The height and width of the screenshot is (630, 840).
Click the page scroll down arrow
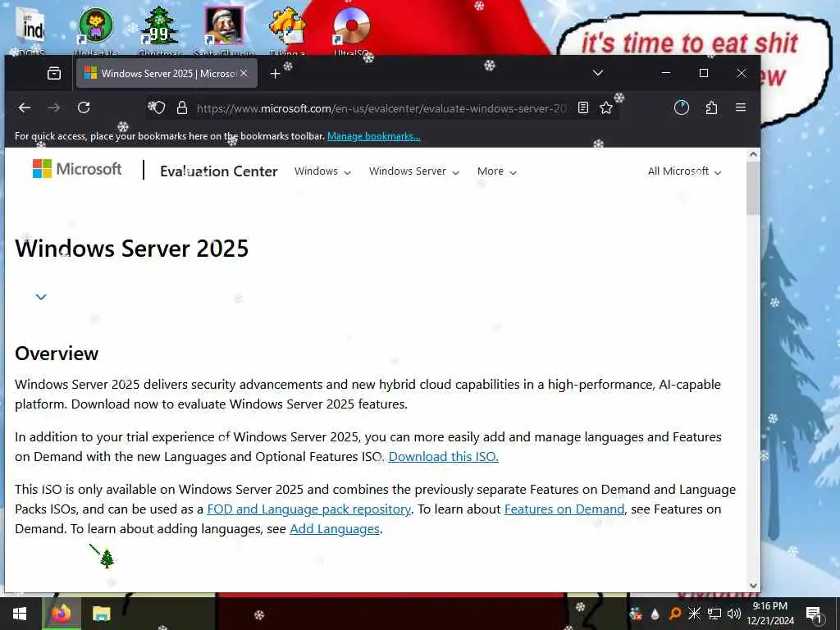tap(753, 586)
